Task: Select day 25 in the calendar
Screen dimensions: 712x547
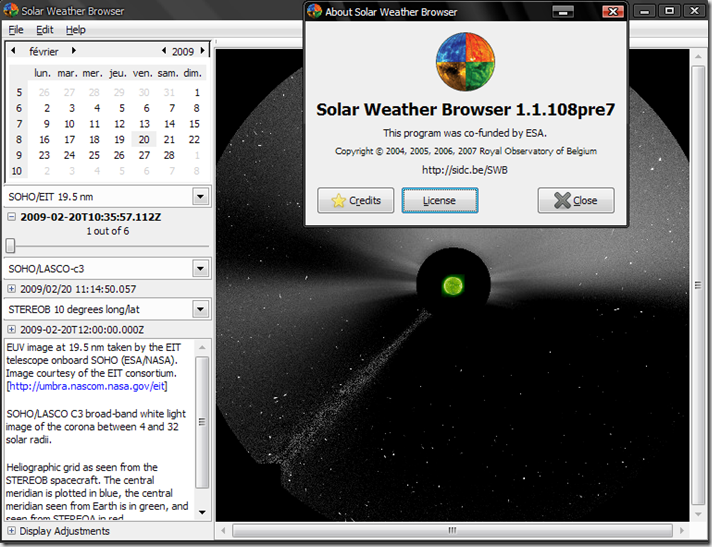Action: (94, 155)
